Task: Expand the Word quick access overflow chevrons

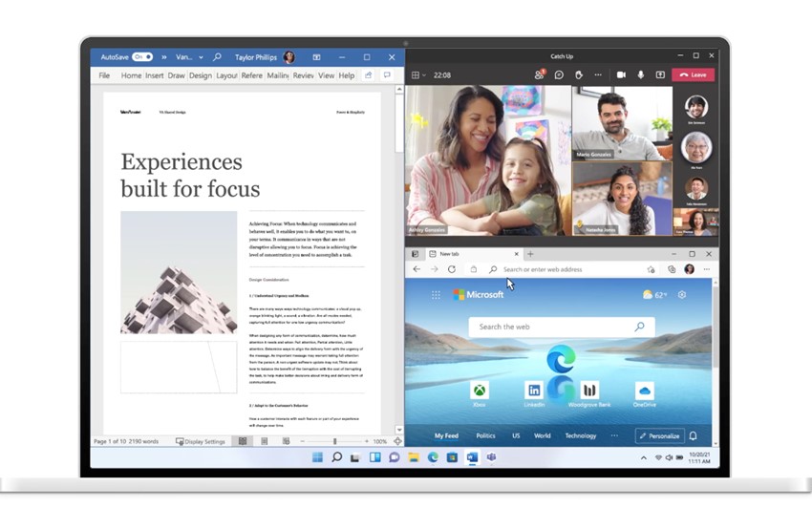Action: pyautogui.click(x=164, y=57)
